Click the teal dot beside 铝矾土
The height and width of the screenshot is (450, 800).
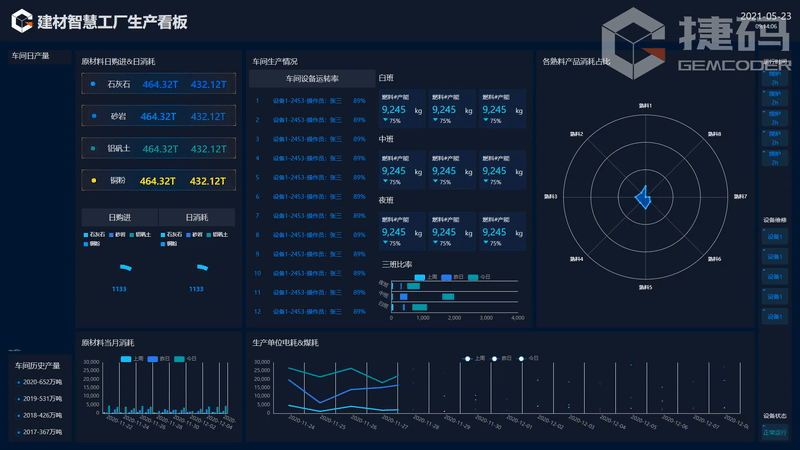(93, 149)
